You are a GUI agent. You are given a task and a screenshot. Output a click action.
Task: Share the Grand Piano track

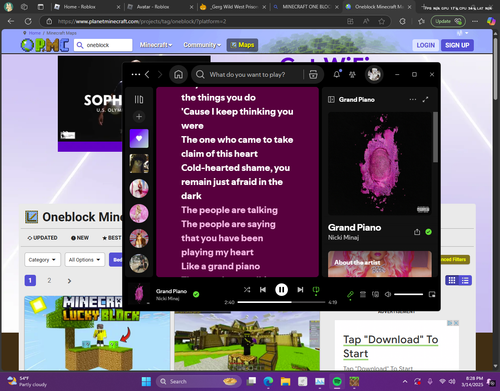(x=417, y=232)
